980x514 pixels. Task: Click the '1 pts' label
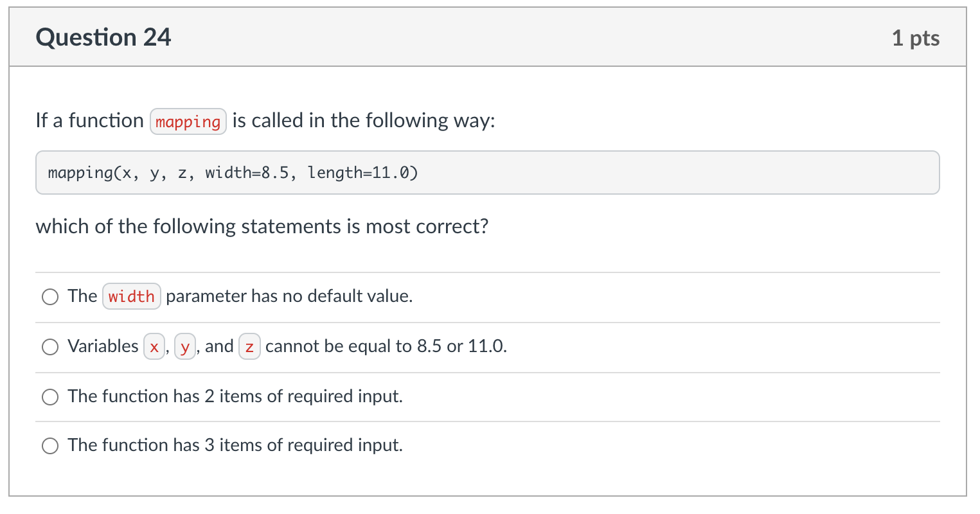pyautogui.click(x=916, y=37)
